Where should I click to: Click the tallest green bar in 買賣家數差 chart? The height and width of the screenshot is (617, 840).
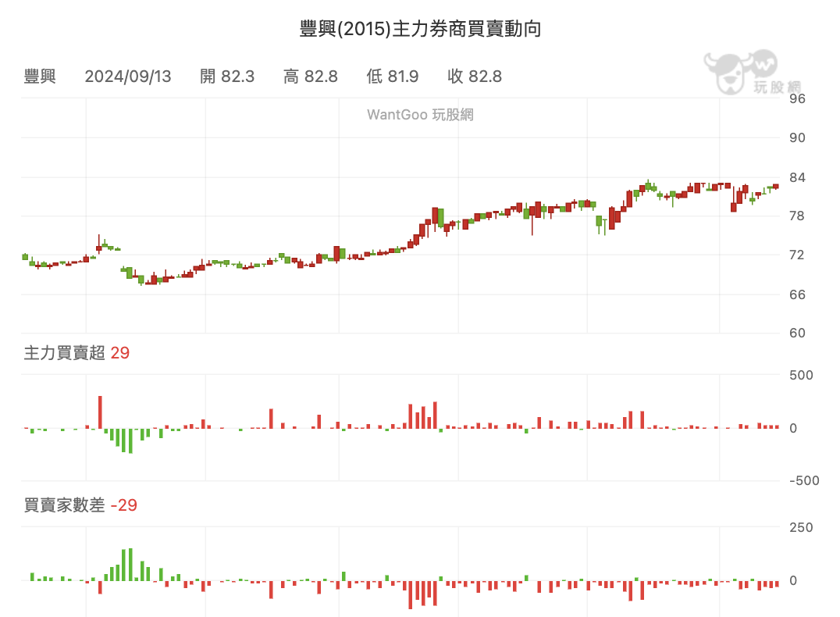(130, 565)
